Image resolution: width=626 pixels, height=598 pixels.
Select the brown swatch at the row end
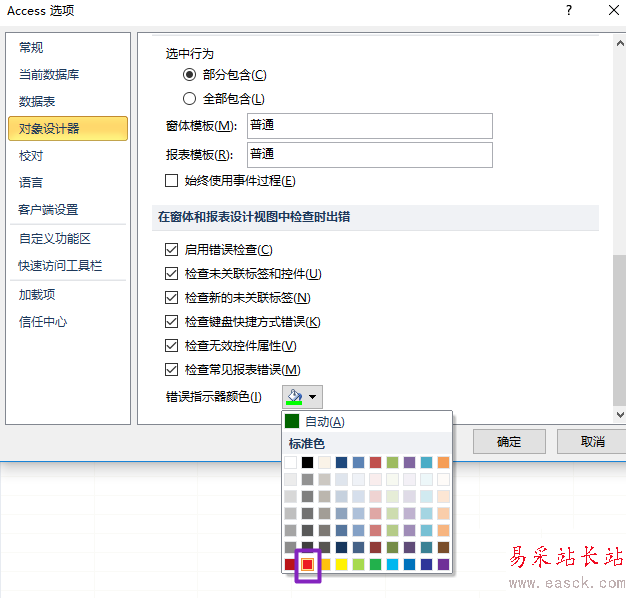tap(443, 547)
